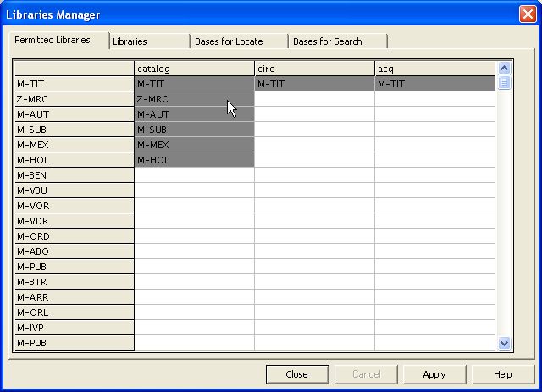The width and height of the screenshot is (542, 392).
Task: Select the M-BEN row header
Action: tap(75, 175)
